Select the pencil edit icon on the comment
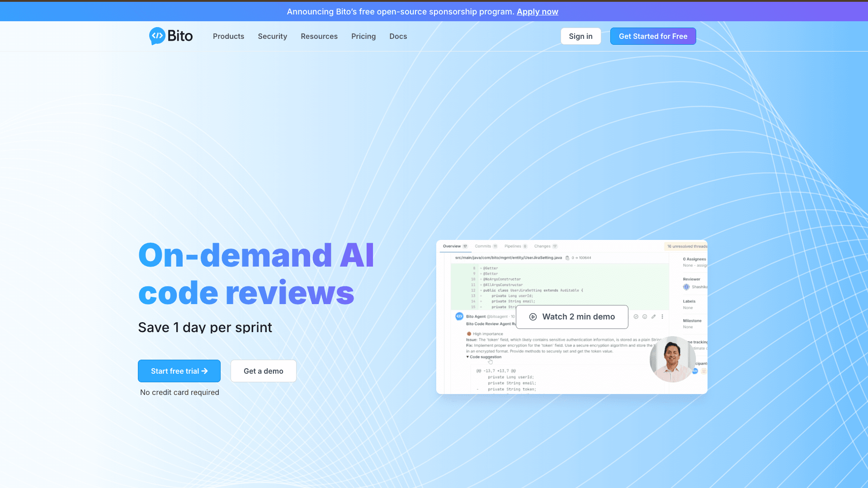This screenshot has width=868, height=488. click(x=653, y=316)
